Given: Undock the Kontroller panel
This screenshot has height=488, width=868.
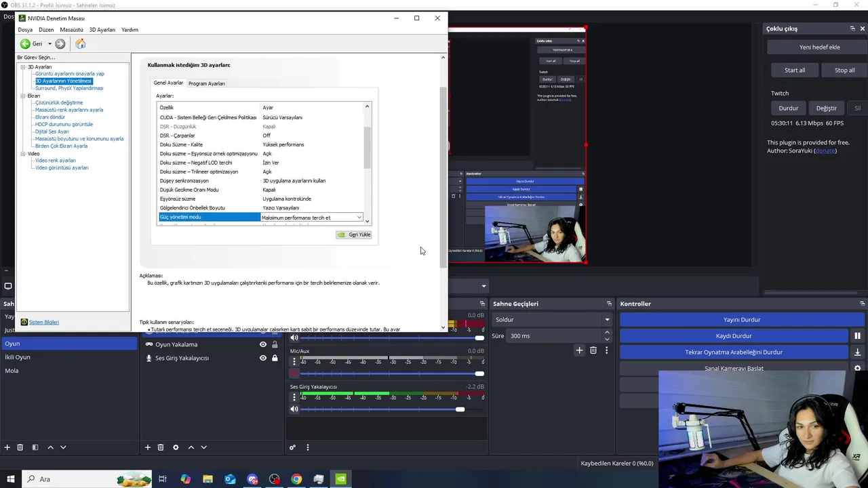Looking at the screenshot, I should pyautogui.click(x=862, y=304).
